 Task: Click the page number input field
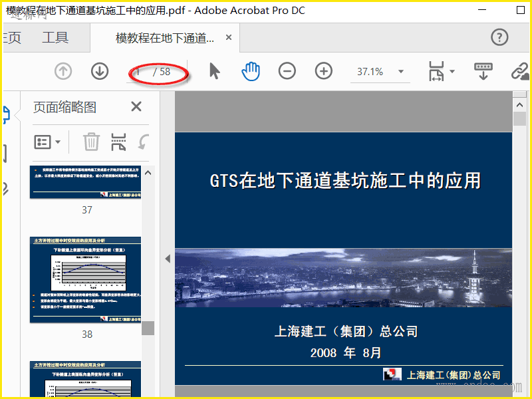click(138, 72)
